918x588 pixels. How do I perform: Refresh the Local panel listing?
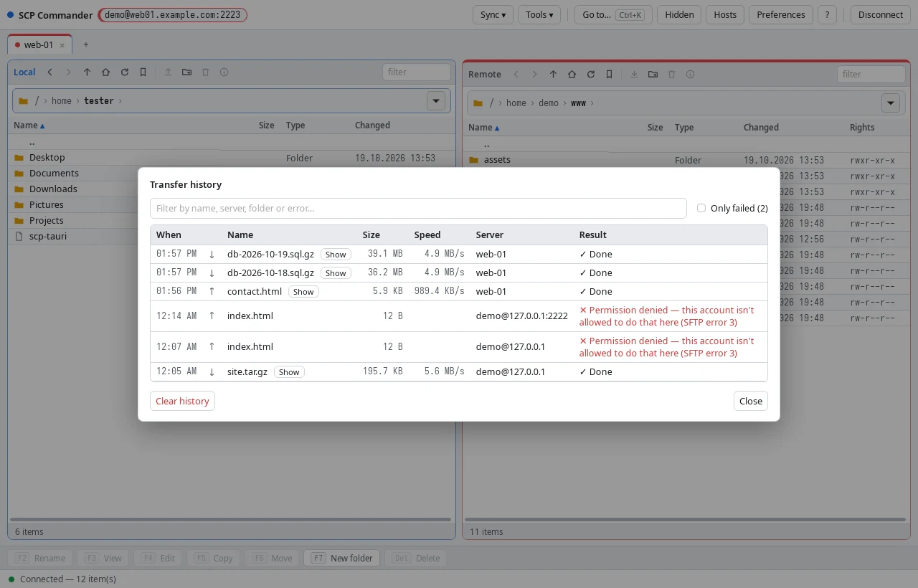pos(124,72)
